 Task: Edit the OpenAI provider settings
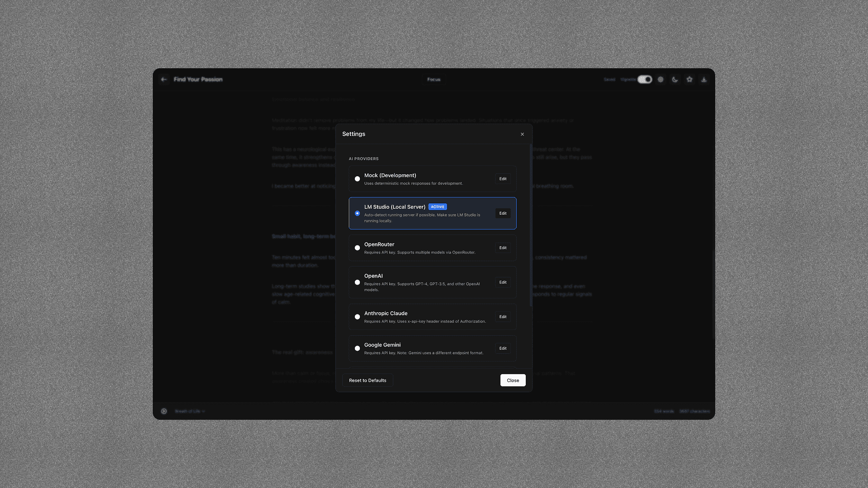pos(503,282)
